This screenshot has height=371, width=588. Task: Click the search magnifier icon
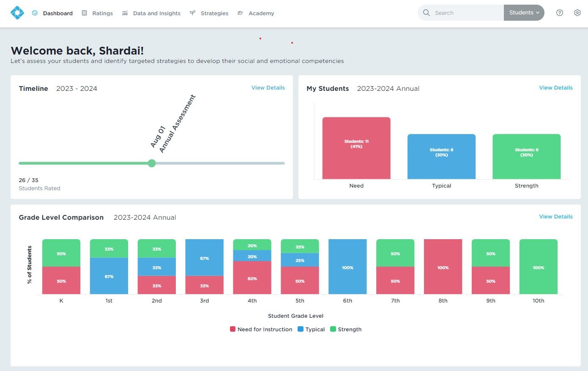click(x=427, y=13)
